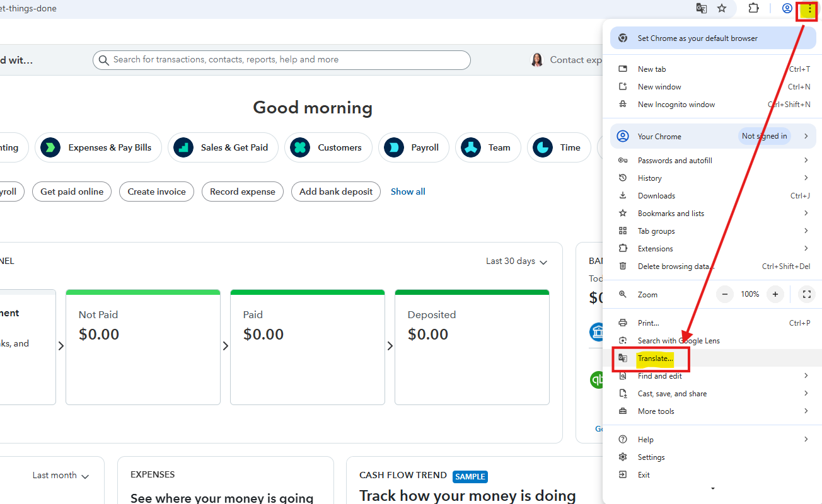Click the Create invoice button
This screenshot has width=822, height=504.
156,192
